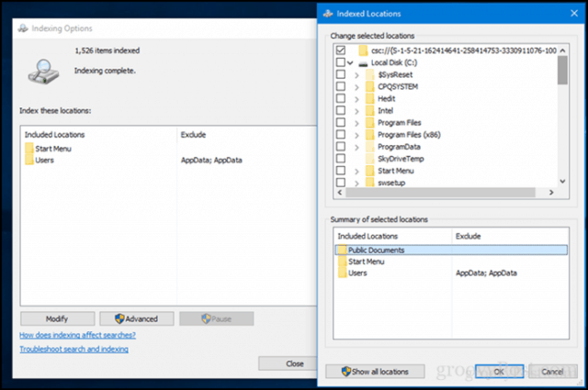Expand the swsetup folder node
This screenshot has height=390, width=588.
[x=357, y=184]
